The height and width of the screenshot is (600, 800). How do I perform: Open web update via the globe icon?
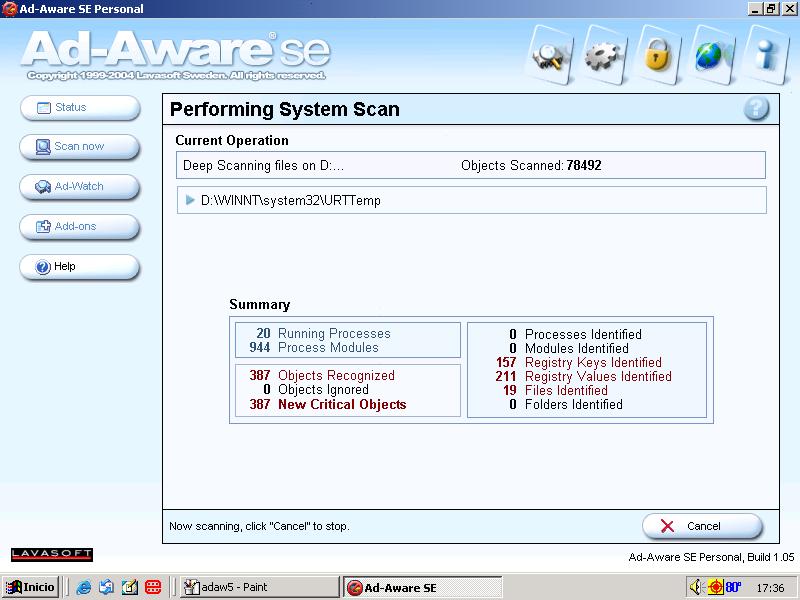click(x=712, y=55)
